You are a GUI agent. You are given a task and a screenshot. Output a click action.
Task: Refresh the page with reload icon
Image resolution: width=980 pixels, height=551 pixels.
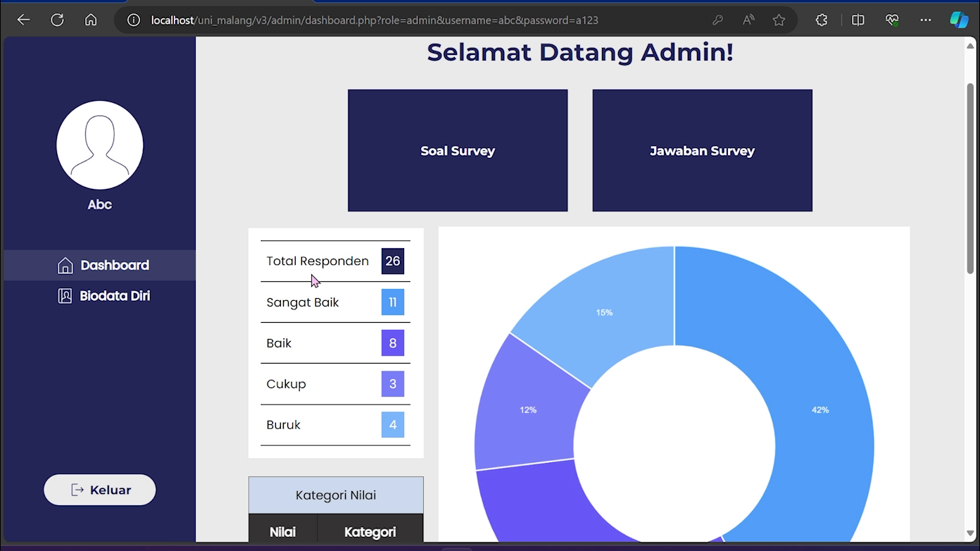(x=58, y=20)
